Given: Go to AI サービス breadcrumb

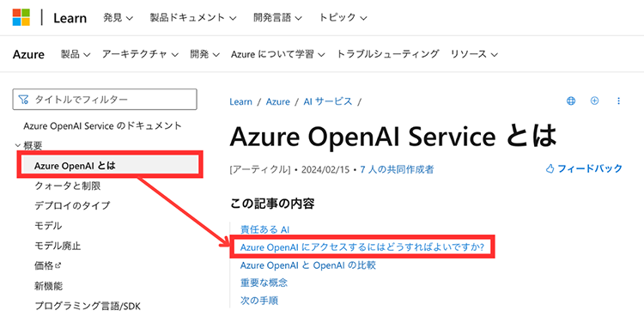Looking at the screenshot, I should point(328,101).
